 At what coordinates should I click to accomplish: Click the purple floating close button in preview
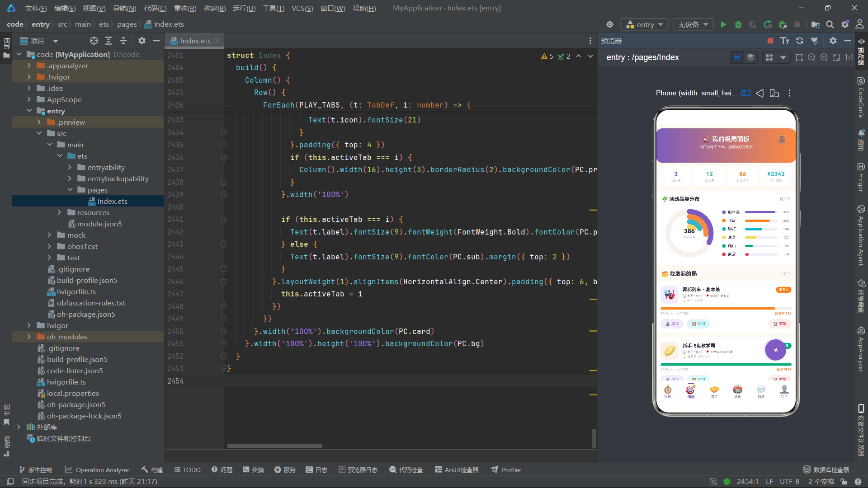[776, 350]
